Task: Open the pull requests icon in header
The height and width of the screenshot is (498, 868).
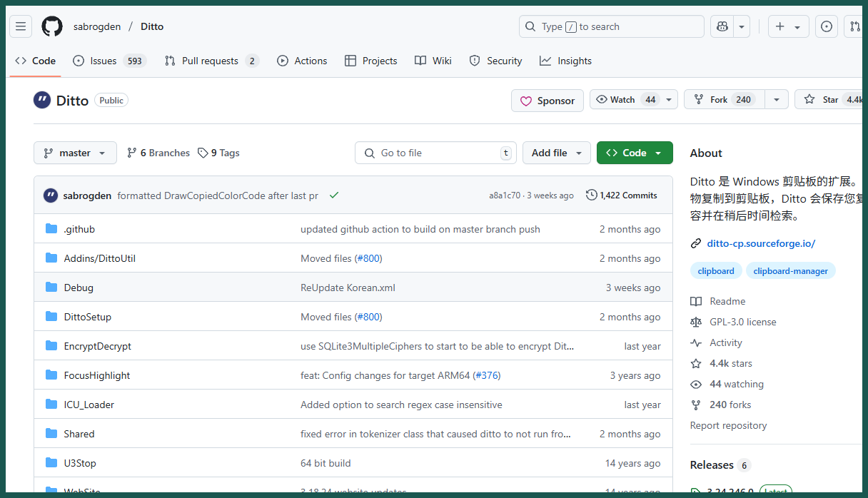Action: coord(854,26)
